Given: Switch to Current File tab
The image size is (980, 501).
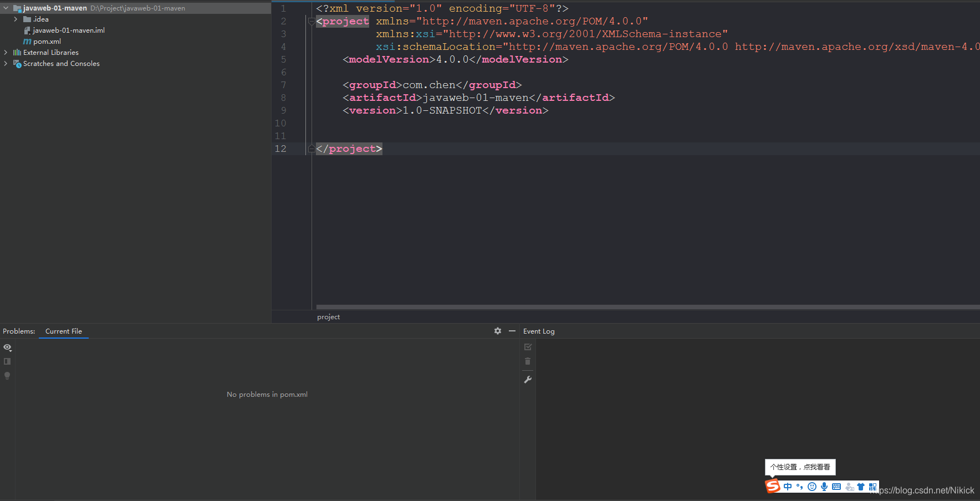Looking at the screenshot, I should click(x=64, y=331).
